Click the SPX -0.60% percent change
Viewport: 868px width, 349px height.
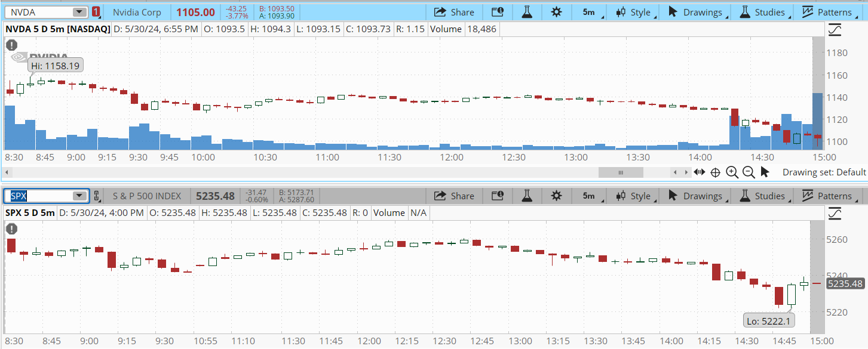click(257, 200)
